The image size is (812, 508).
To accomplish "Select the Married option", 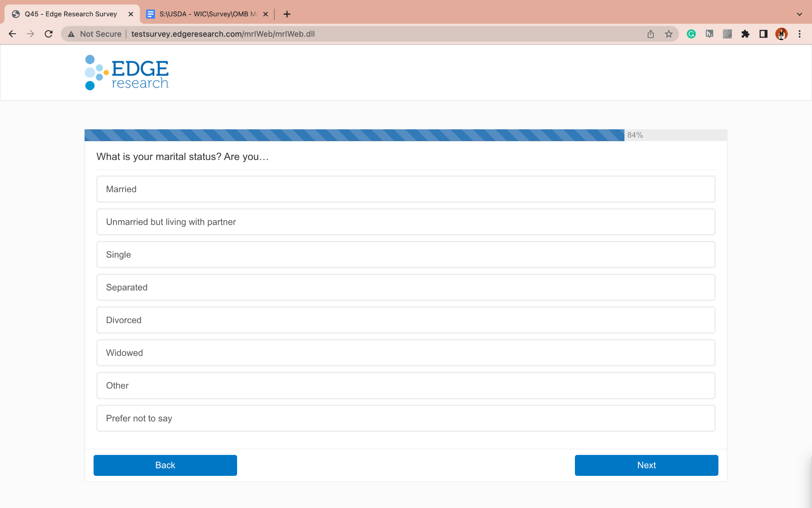I will point(406,189).
